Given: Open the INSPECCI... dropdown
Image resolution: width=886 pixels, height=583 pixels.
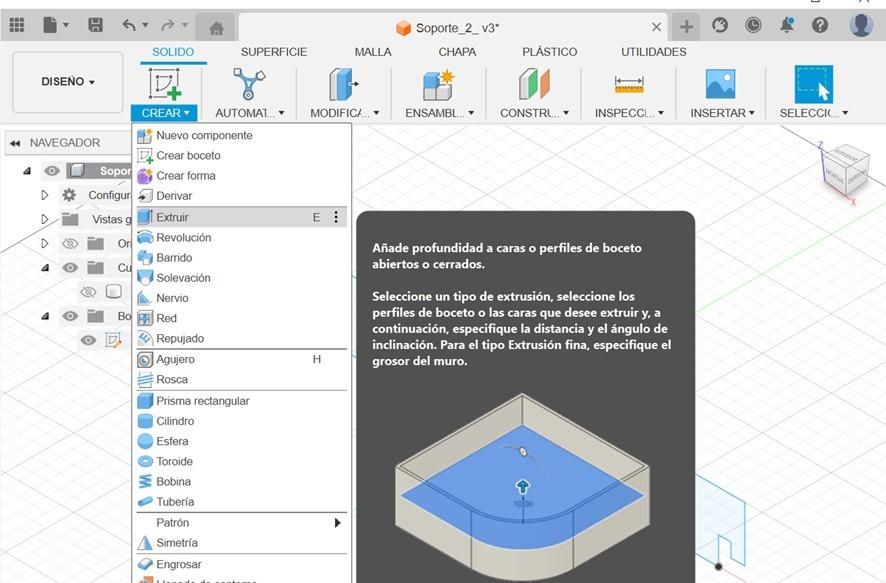Looking at the screenshot, I should [629, 113].
